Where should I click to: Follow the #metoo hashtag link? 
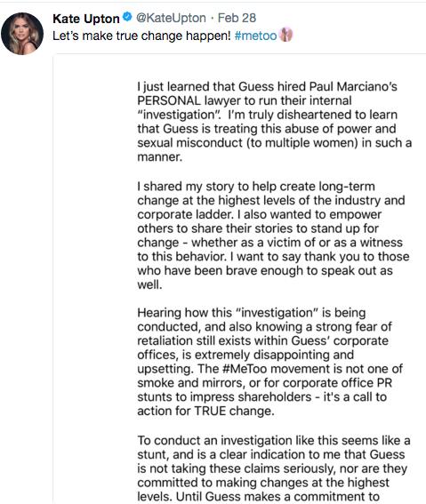pyautogui.click(x=255, y=36)
